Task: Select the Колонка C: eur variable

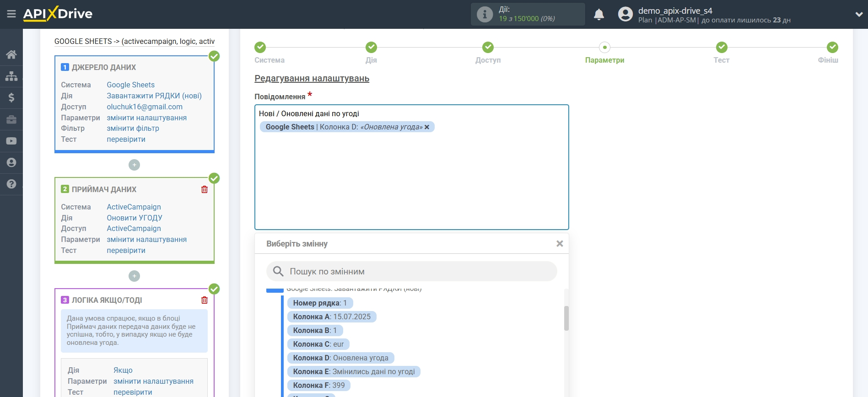Action: coord(318,344)
